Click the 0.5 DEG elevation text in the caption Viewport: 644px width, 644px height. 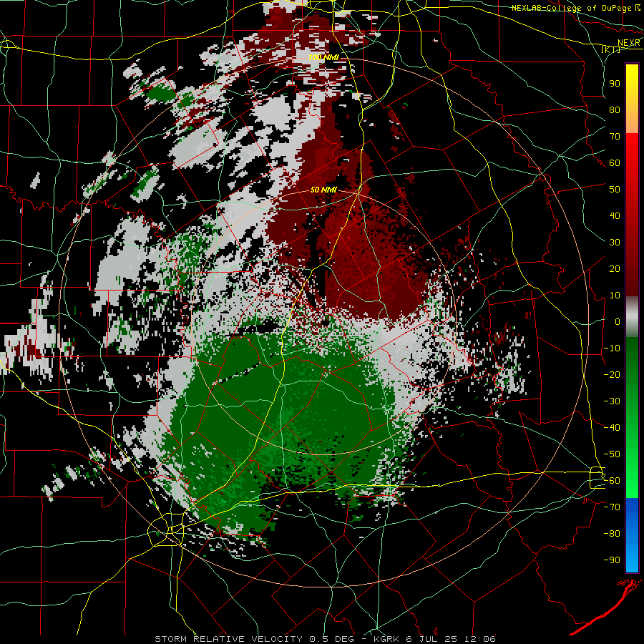click(x=333, y=639)
